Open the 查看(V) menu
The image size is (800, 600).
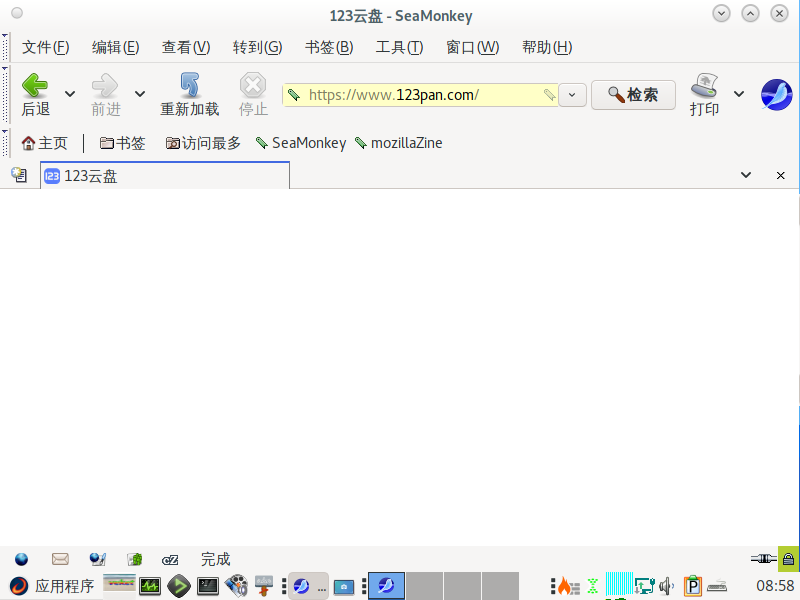click(186, 47)
